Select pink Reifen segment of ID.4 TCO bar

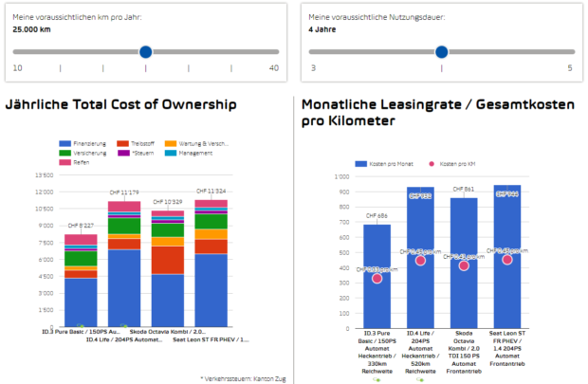124,207
